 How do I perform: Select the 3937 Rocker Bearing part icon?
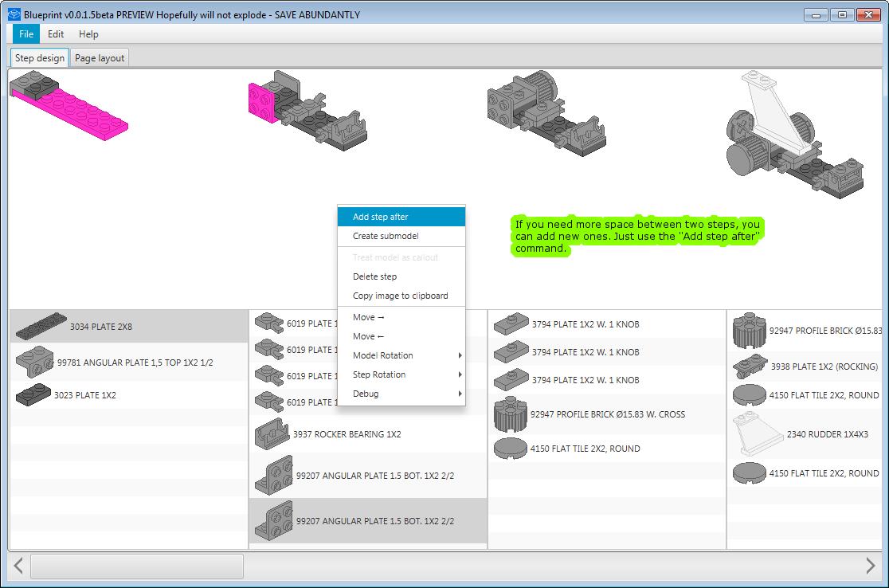(272, 434)
